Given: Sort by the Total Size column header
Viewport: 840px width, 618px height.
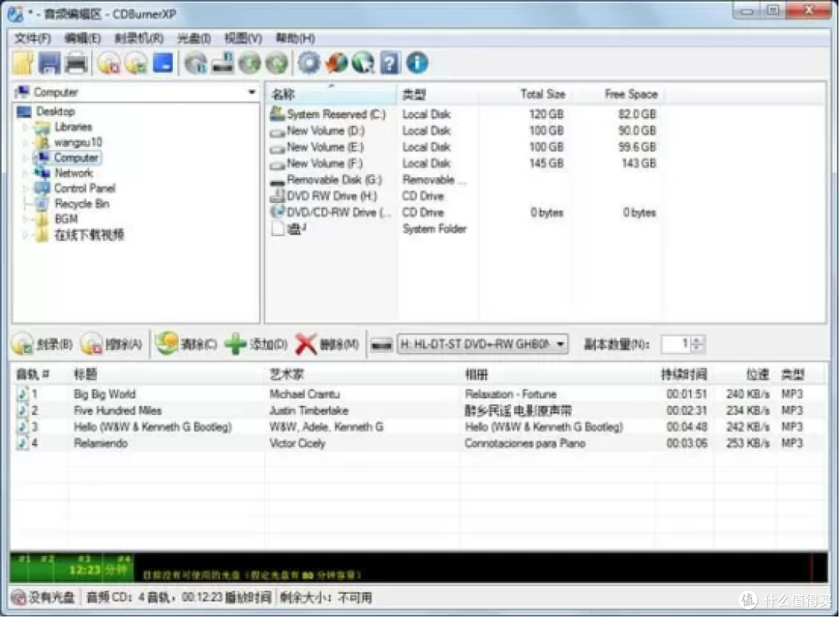Looking at the screenshot, I should tap(543, 94).
